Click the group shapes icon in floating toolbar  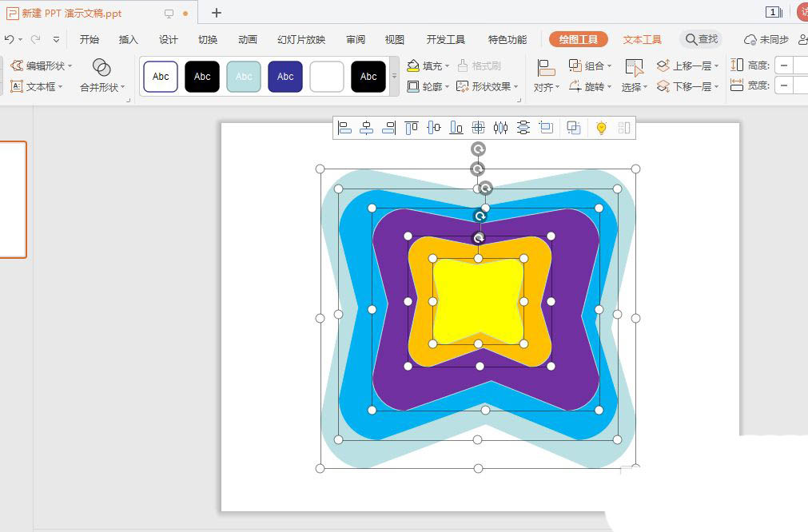point(574,128)
